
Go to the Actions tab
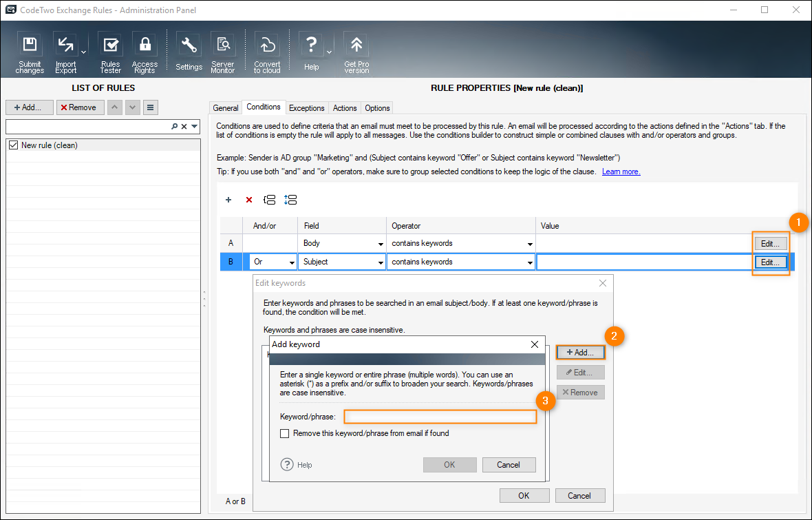point(345,108)
